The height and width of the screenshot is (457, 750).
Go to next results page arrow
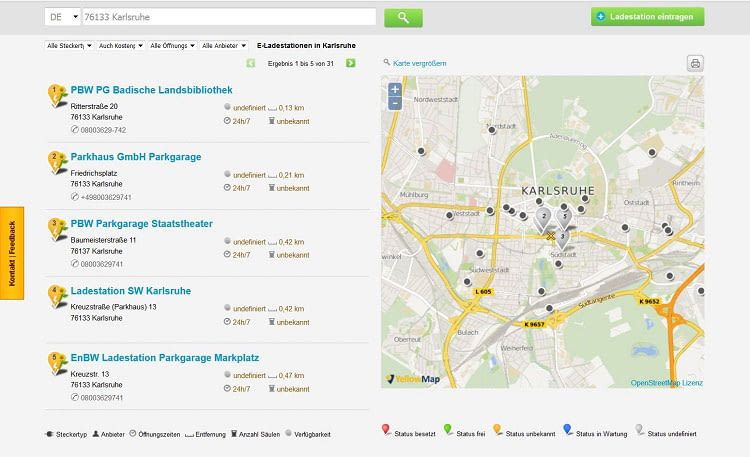click(x=351, y=63)
